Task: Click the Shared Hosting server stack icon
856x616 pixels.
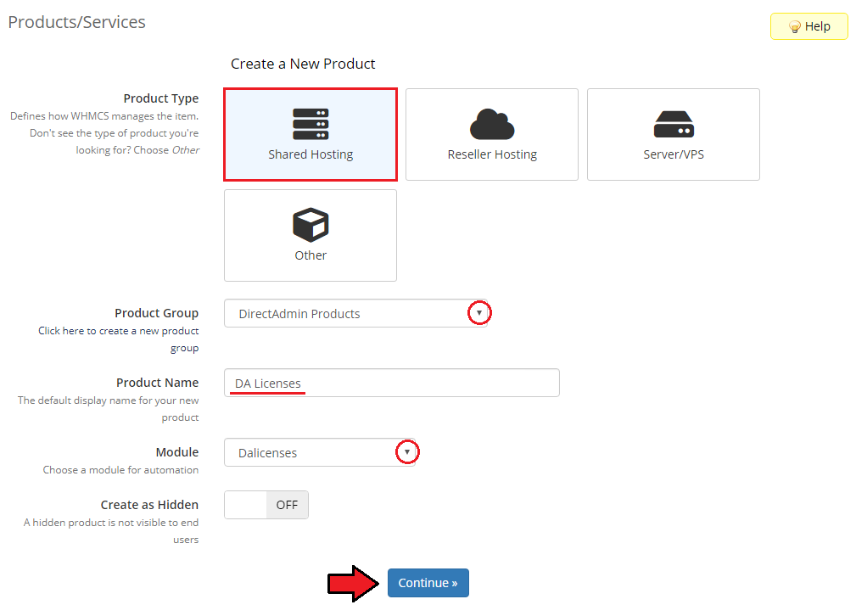Action: click(311, 124)
